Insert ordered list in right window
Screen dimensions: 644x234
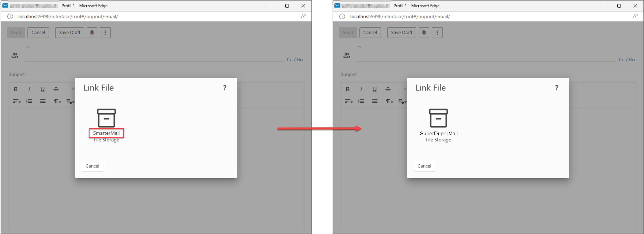click(361, 101)
